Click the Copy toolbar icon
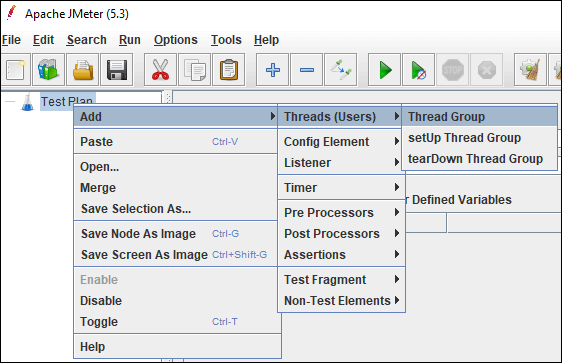562x363 pixels. pos(194,70)
